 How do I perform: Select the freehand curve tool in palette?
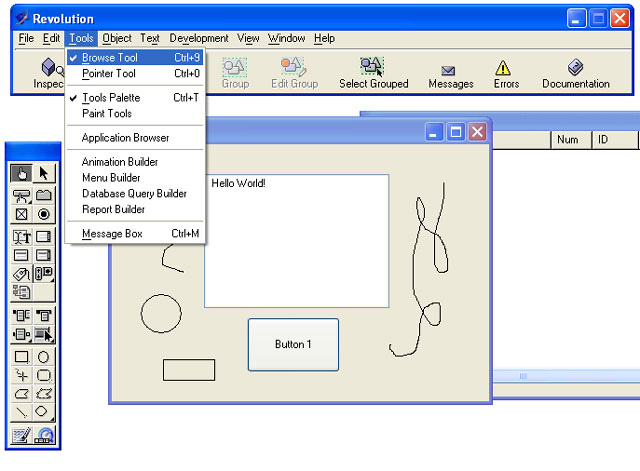pyautogui.click(x=21, y=375)
